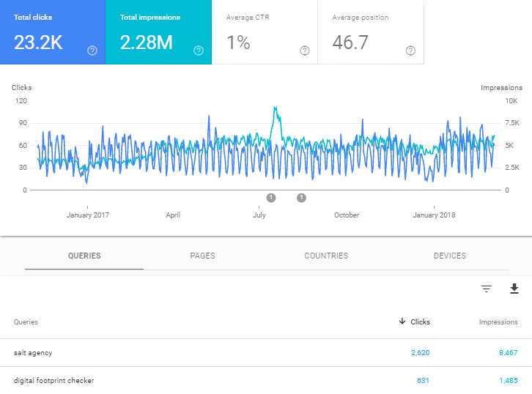Sort table by Impressions column
532x394 pixels.
tap(498, 321)
